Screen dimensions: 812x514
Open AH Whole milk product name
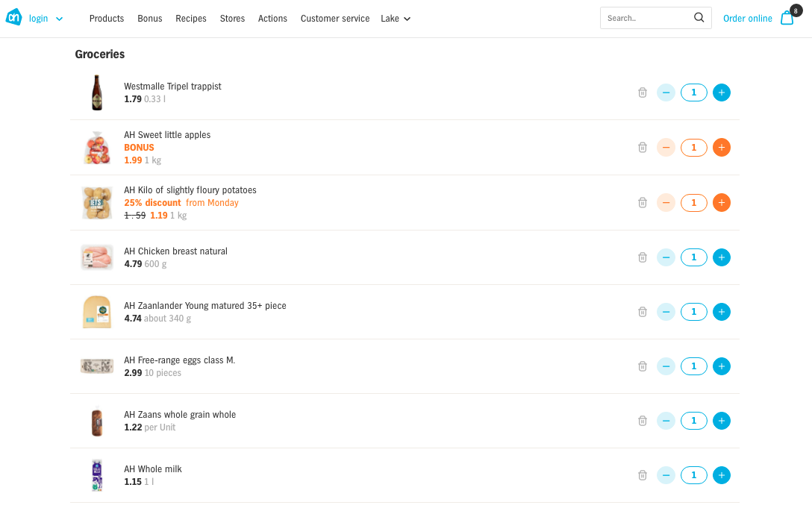(153, 469)
